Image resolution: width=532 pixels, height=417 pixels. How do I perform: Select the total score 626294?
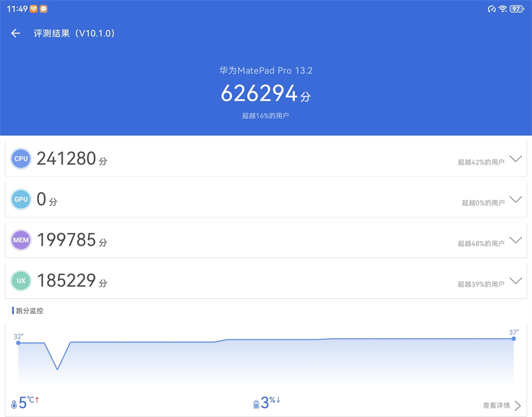[259, 93]
